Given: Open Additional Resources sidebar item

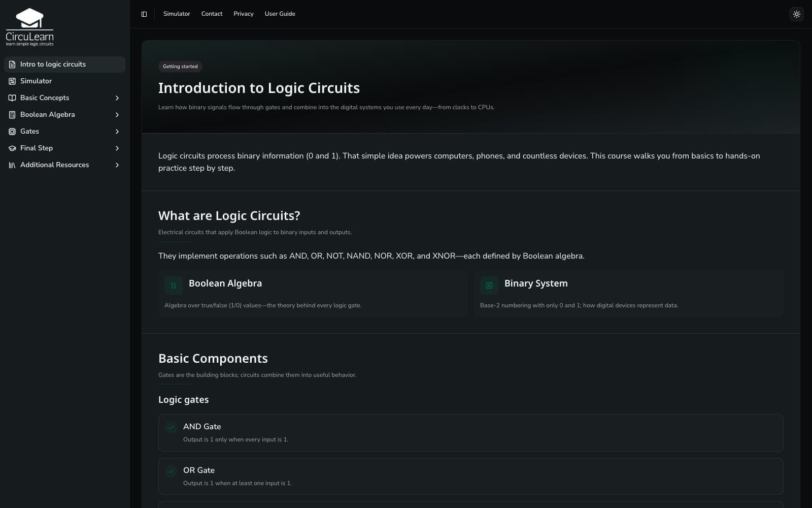Looking at the screenshot, I should point(64,165).
